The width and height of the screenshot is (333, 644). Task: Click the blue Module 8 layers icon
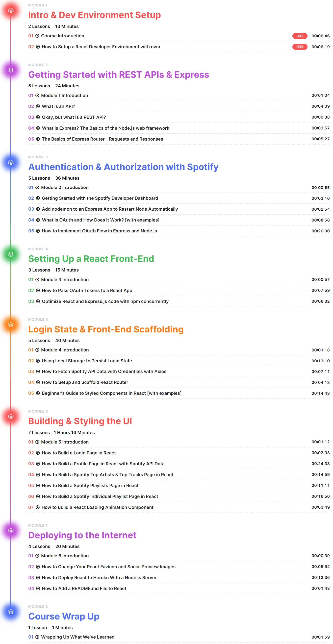[x=11, y=612]
